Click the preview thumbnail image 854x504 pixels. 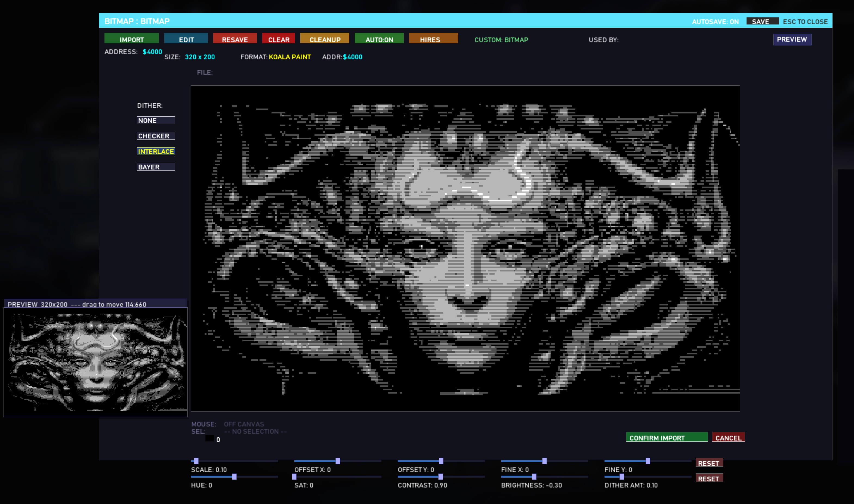tap(95, 362)
